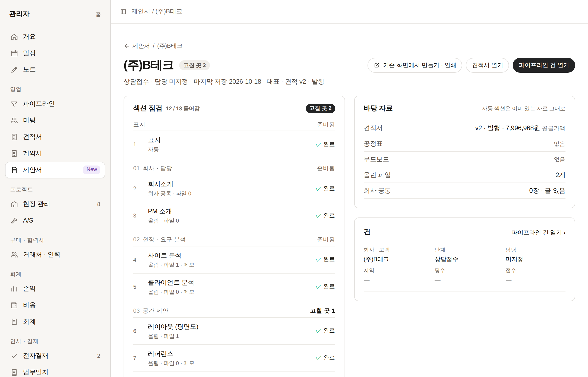Click the 고칠 곳 1 label for 03 공간 제안
Screen dimensions: 588x377
coord(322,311)
